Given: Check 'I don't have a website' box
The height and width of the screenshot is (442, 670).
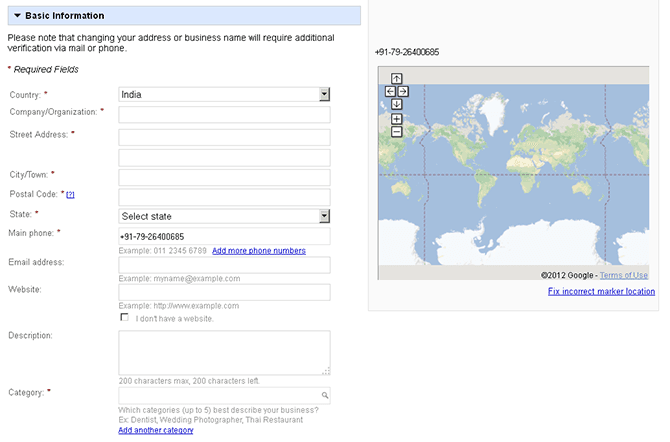Looking at the screenshot, I should (x=124, y=317).
